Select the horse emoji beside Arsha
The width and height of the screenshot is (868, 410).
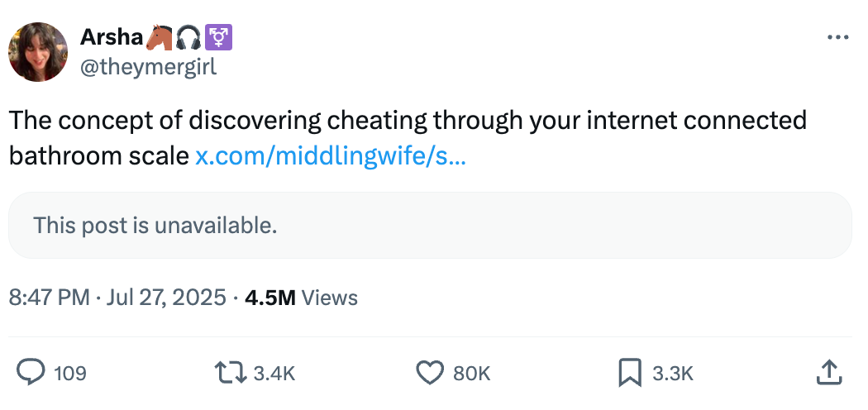pos(159,38)
